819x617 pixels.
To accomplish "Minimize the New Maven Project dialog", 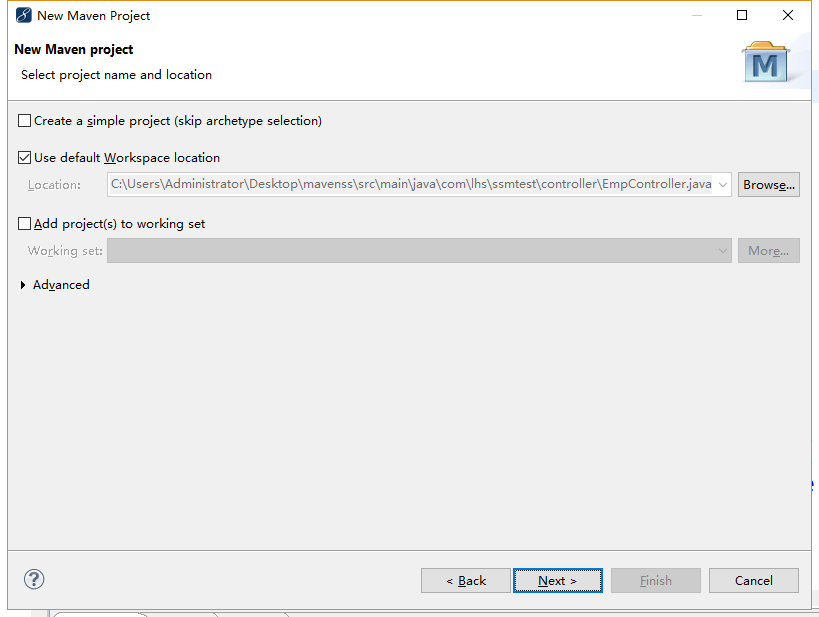I will click(693, 15).
